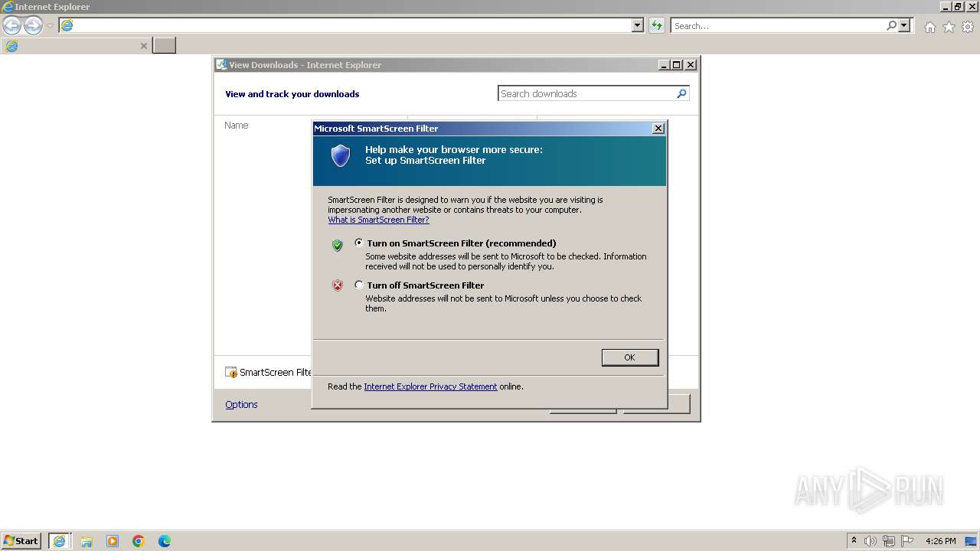Image resolution: width=980 pixels, height=551 pixels.
Task: Launch Microsoft Edge from taskbar
Action: [165, 541]
